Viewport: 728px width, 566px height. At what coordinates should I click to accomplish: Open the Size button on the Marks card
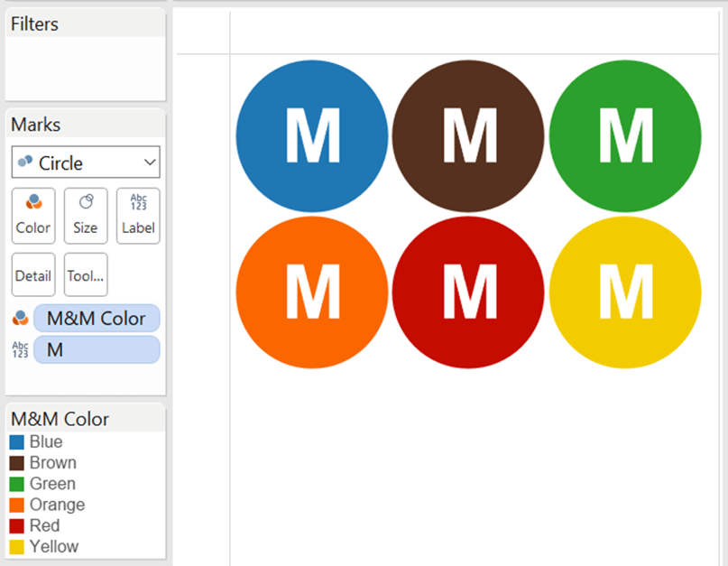pyautogui.click(x=85, y=215)
